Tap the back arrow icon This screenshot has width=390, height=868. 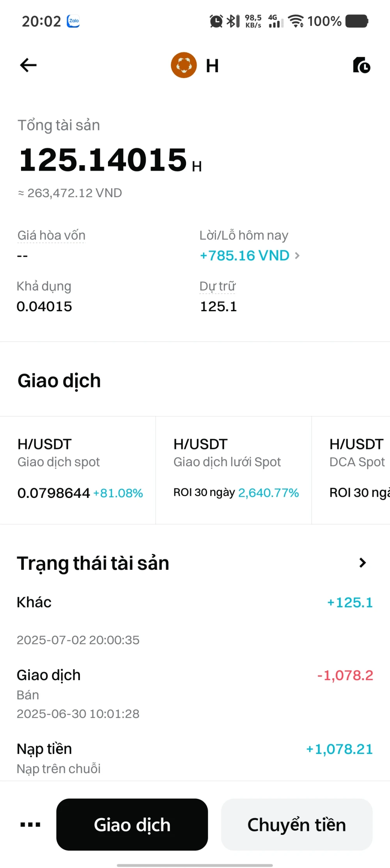coord(28,65)
